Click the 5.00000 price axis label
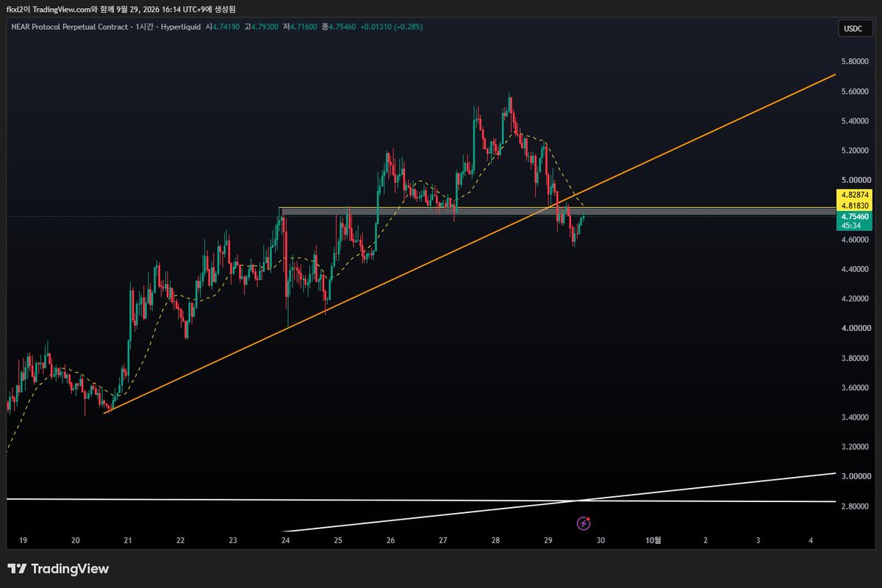 [855, 180]
